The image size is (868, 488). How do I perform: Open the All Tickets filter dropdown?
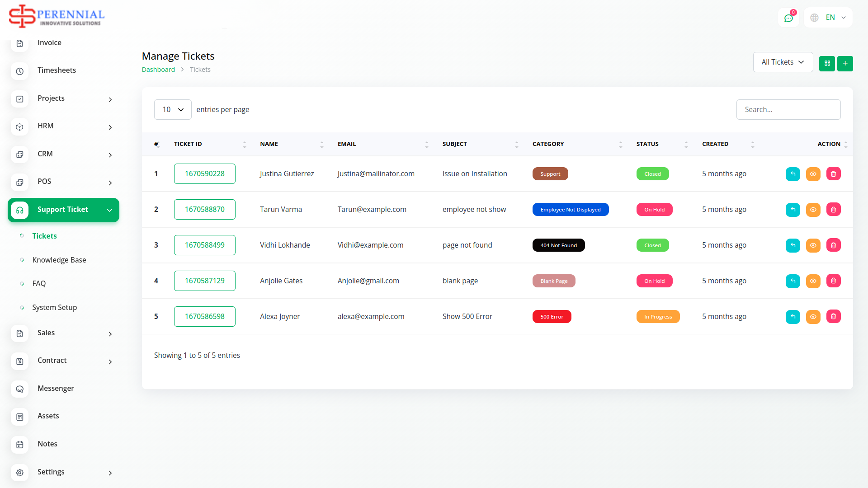(x=783, y=62)
